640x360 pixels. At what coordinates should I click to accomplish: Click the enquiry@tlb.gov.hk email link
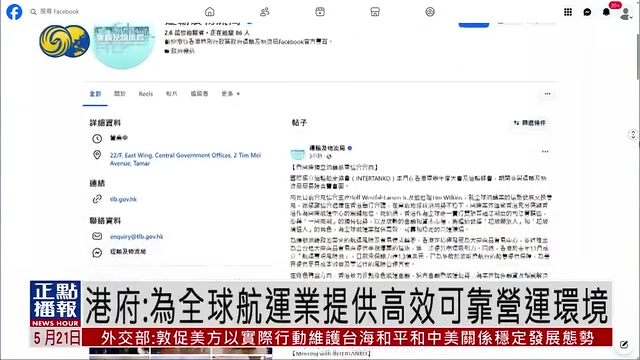[x=136, y=237]
